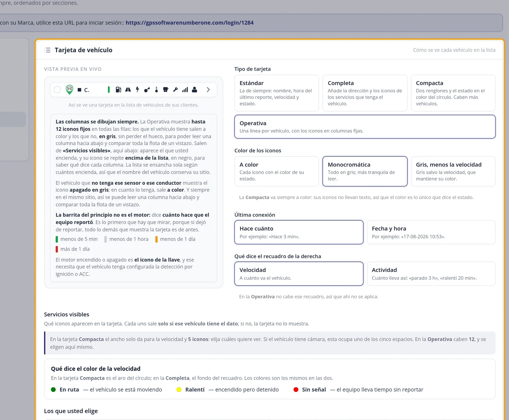This screenshot has height=420, width=509.
Task: Select Velocidad for the right box
Action: (299, 273)
